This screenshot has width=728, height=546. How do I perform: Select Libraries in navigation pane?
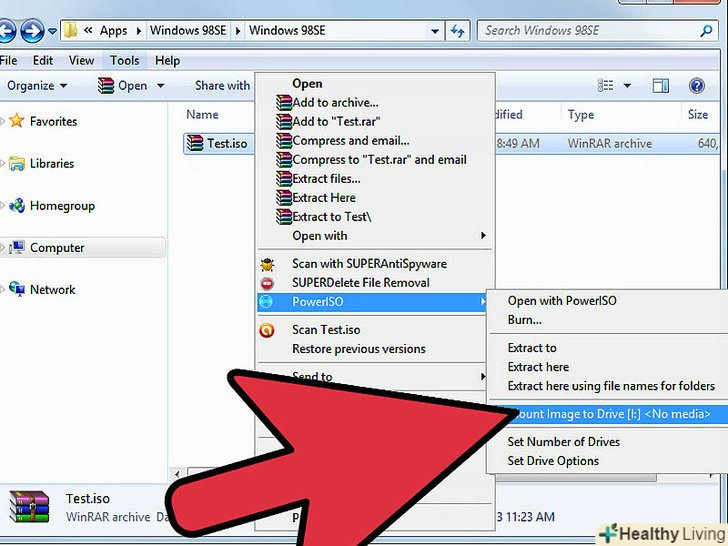(x=52, y=163)
